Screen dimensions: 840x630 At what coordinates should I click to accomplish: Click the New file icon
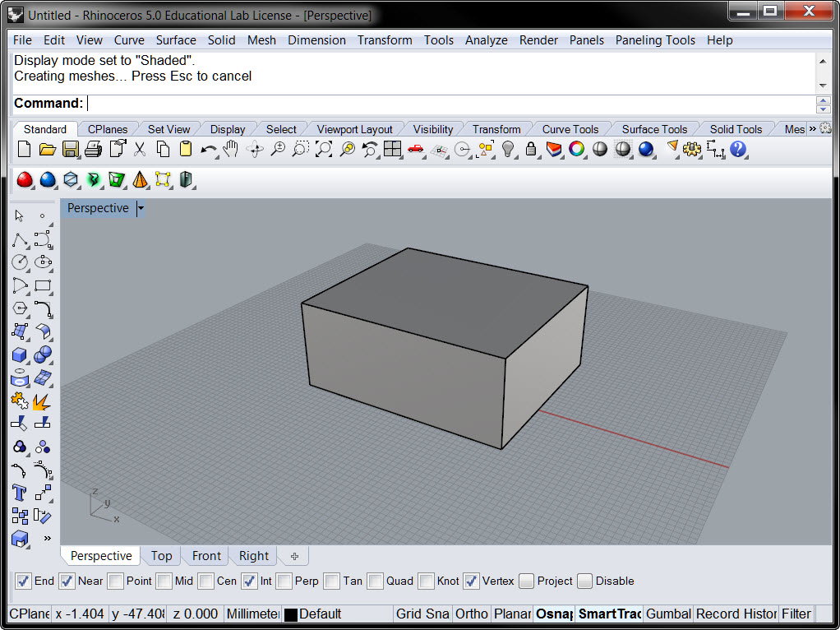(24, 149)
